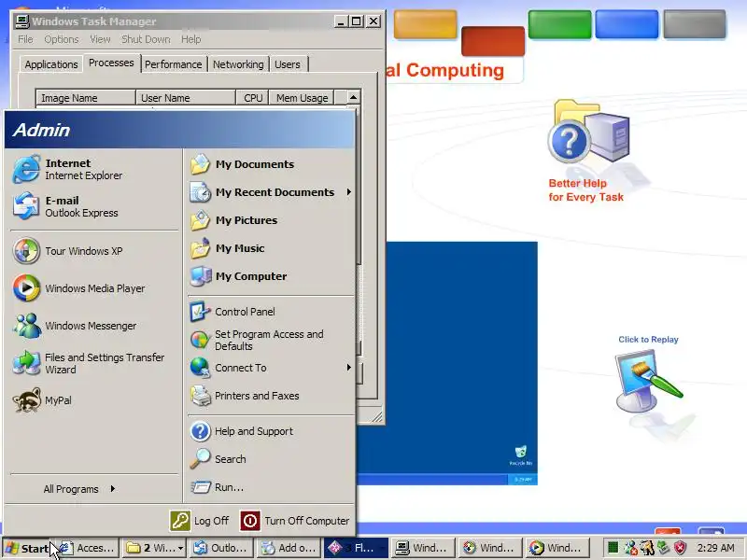747x560 pixels.
Task: Switch to Acces... taskbar button
Action: point(87,548)
